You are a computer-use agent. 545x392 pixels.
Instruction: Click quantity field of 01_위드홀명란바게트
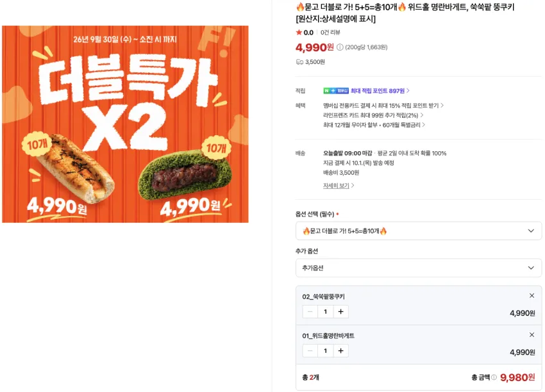tap(325, 350)
